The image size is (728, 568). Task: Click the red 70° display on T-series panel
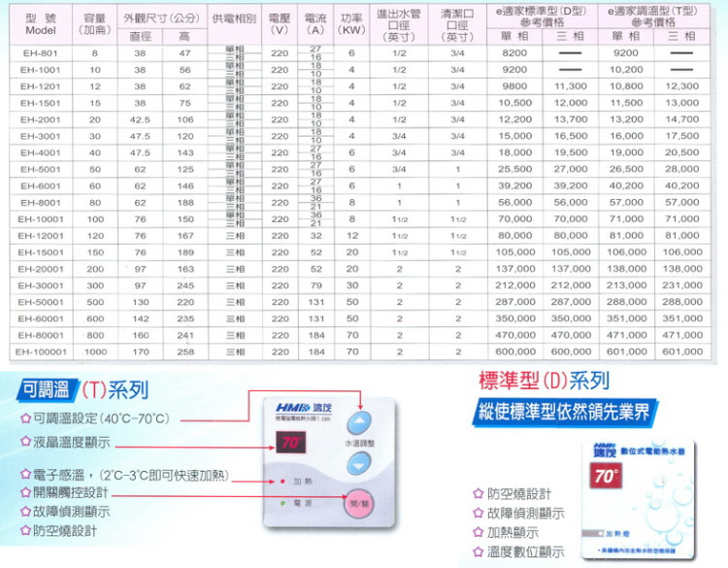pos(290,442)
